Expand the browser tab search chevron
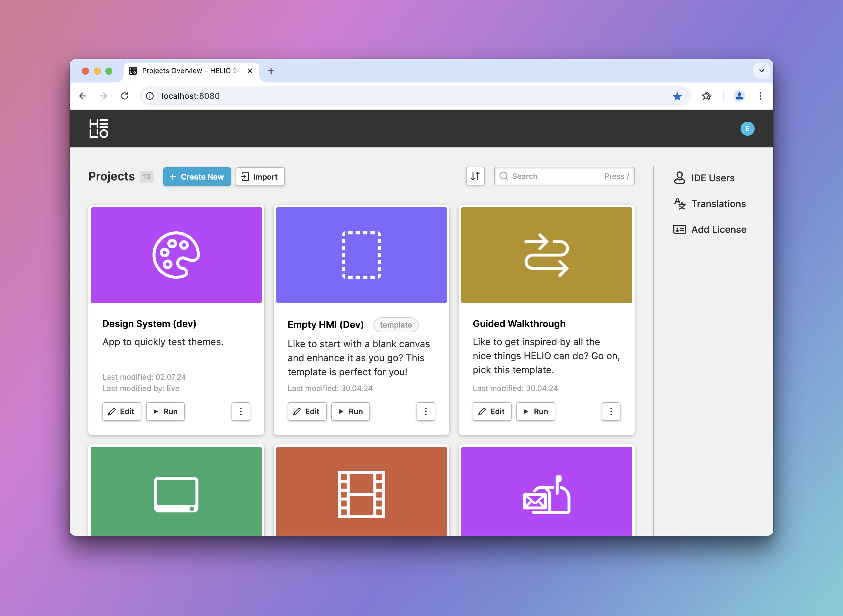 tap(761, 71)
